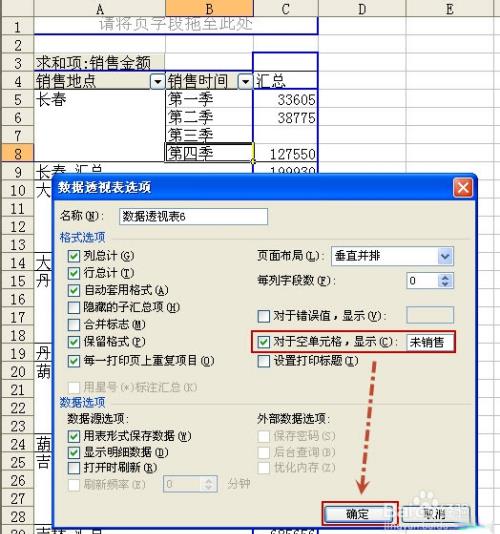Image resolution: width=500 pixels, height=534 pixels.
Task: Enable 打开时刷新 checkbox
Action: [x=74, y=468]
